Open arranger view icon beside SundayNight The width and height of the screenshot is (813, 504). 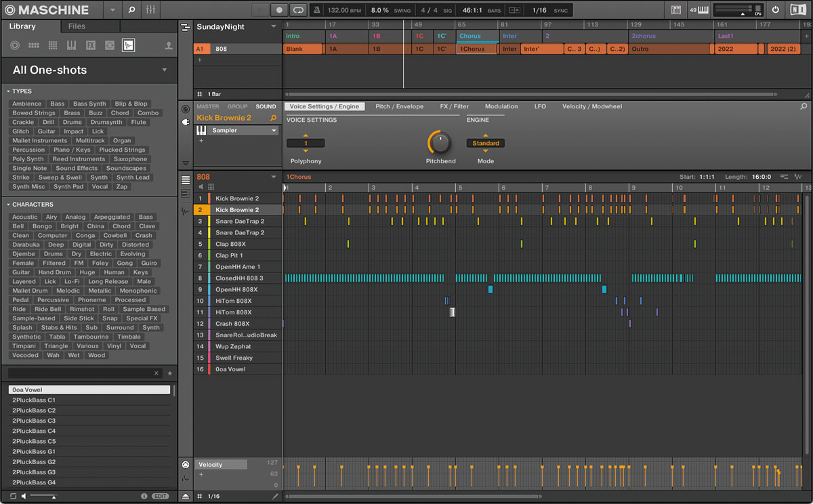click(186, 26)
